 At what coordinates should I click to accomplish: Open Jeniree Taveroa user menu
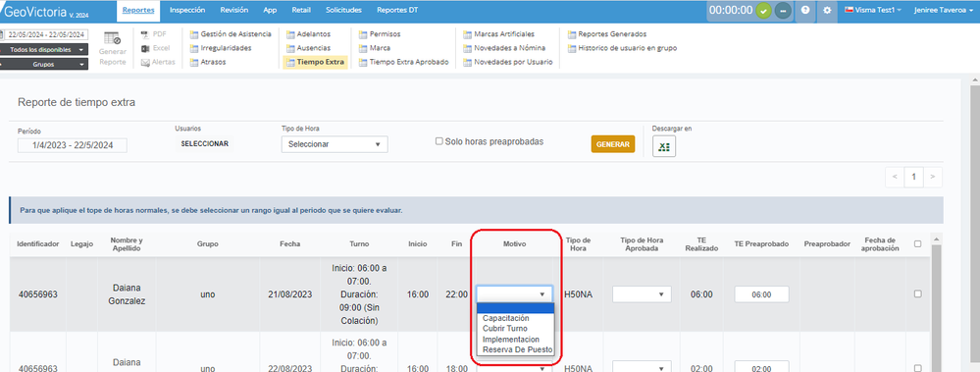point(944,11)
